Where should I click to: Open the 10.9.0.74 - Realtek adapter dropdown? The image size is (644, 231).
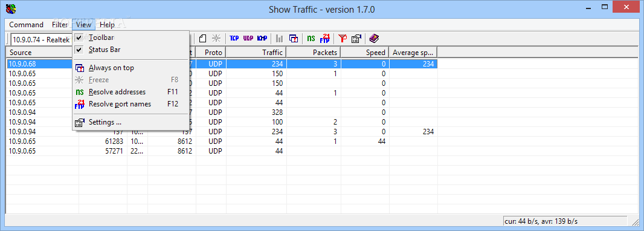tap(42, 39)
